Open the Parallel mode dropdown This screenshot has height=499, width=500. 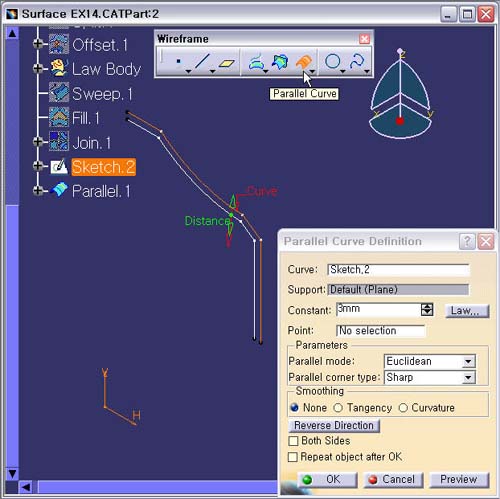(468, 361)
